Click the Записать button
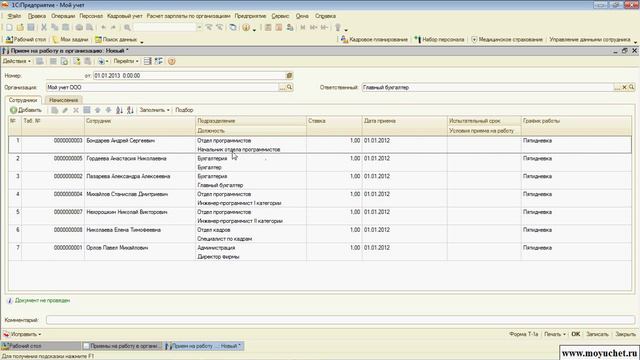 [597, 334]
